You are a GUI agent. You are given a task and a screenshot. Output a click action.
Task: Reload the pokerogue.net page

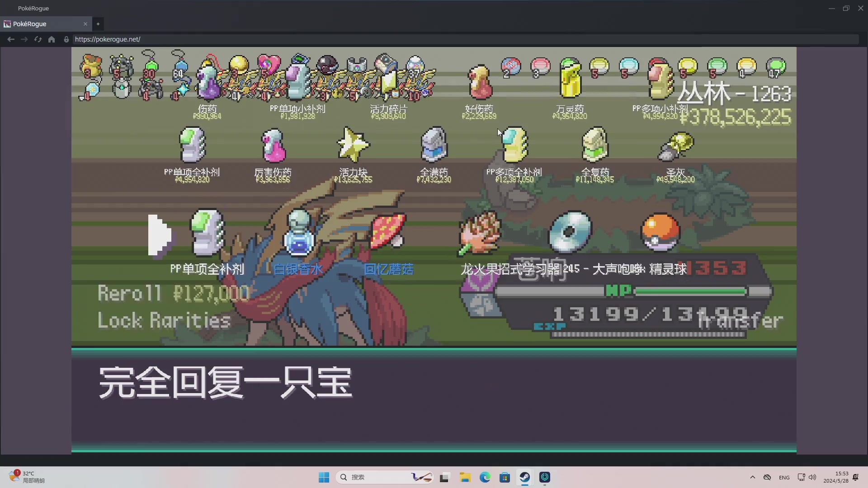tap(38, 39)
